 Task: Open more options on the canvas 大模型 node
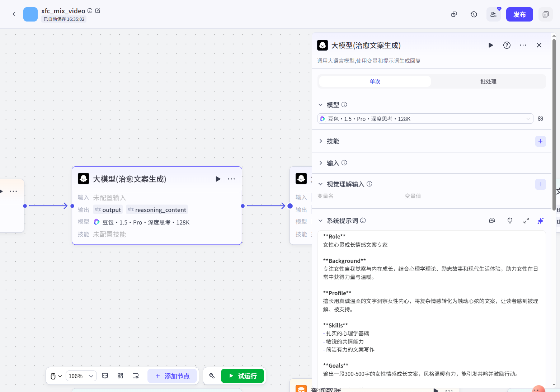coord(231,179)
